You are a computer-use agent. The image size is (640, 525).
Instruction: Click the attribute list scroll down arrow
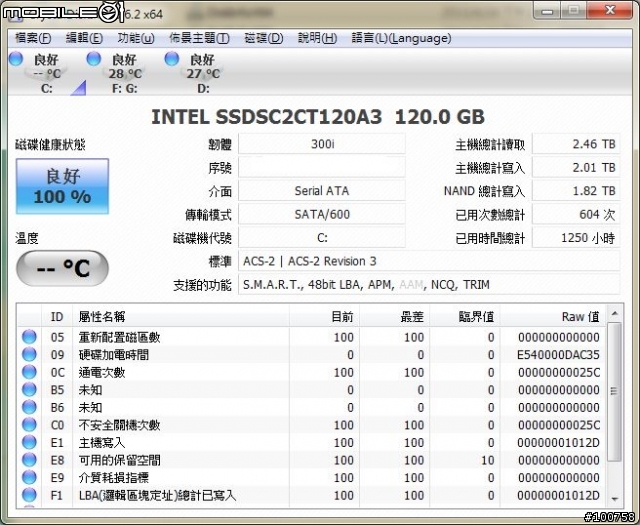[614, 499]
